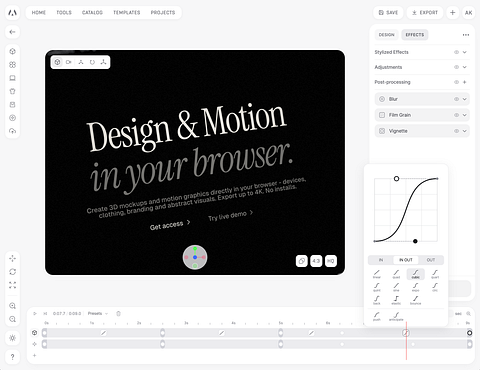The height and width of the screenshot is (370, 480).
Task: Expand the Vignette effect options
Action: point(465,131)
